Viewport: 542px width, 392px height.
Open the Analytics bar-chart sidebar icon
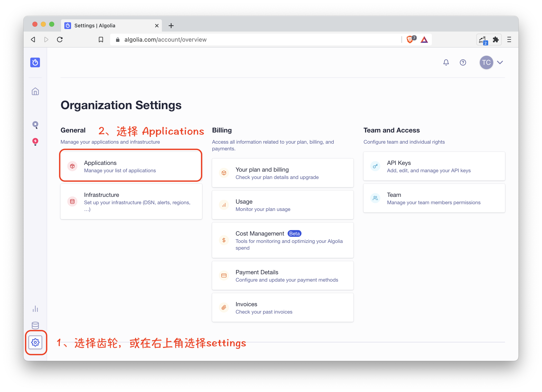pos(35,309)
